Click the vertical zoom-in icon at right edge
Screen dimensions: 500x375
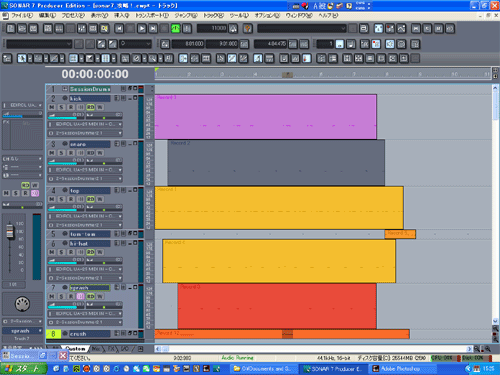point(495,339)
